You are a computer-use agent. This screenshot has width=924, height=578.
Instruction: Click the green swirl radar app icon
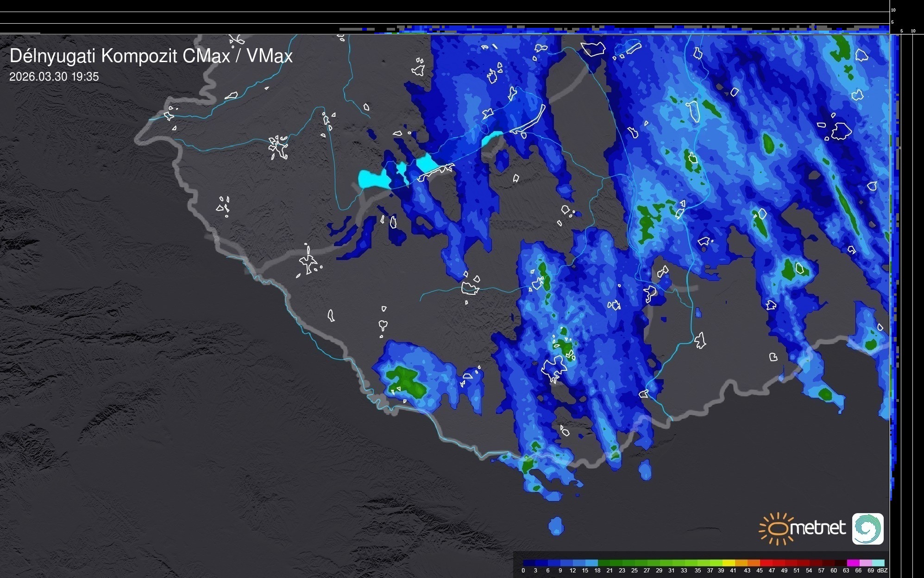(867, 528)
